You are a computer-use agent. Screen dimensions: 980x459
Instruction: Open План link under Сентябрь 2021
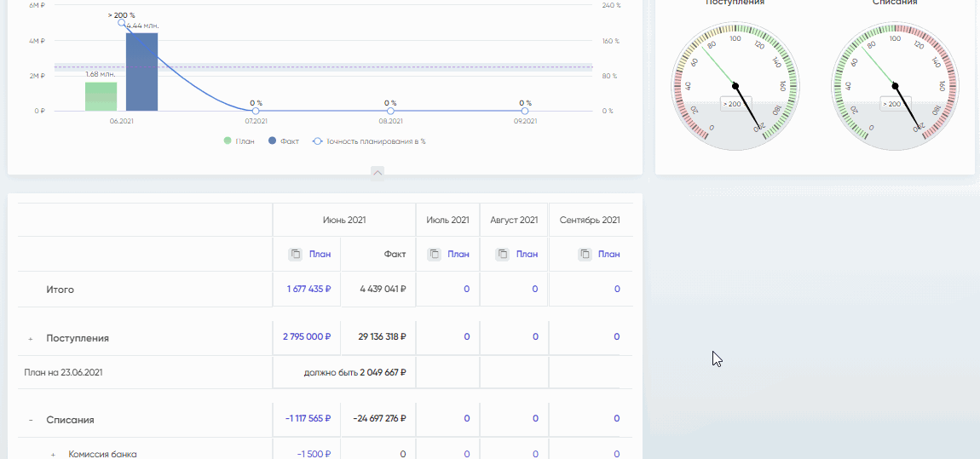(608, 254)
